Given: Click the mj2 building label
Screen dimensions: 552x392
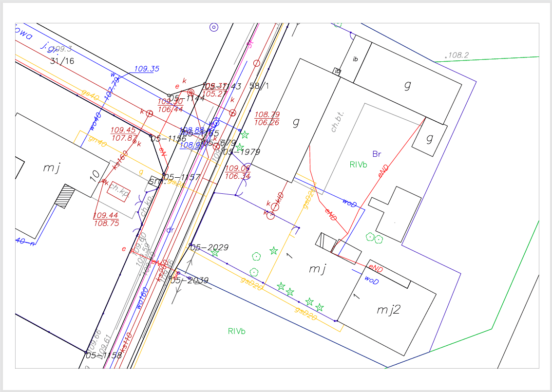Looking at the screenshot, I should coord(388,310).
